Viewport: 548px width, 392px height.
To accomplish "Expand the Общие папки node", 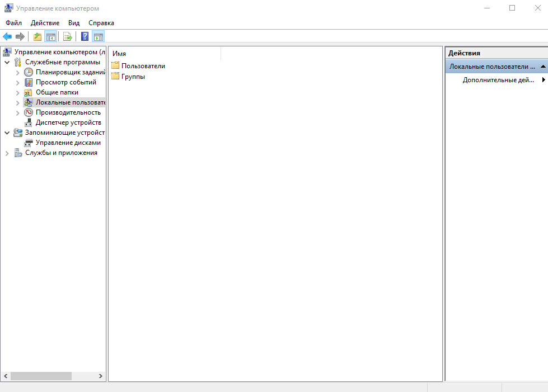I will (x=18, y=93).
